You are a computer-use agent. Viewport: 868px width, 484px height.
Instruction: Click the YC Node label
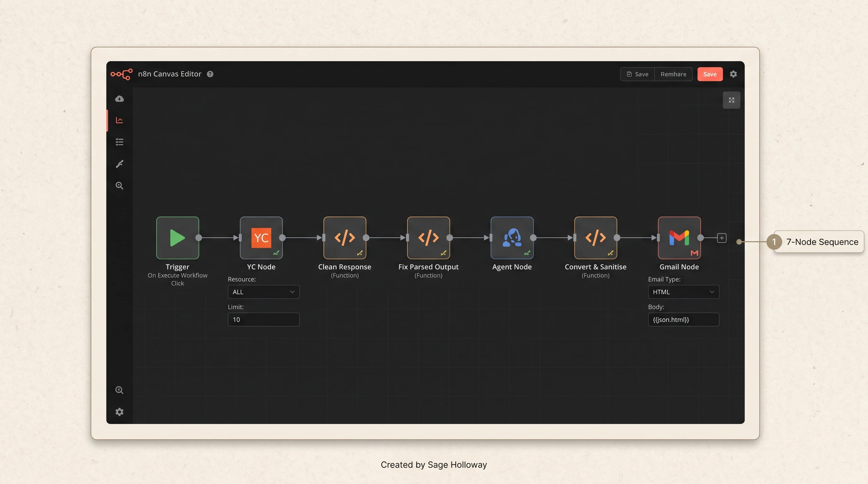[261, 267]
